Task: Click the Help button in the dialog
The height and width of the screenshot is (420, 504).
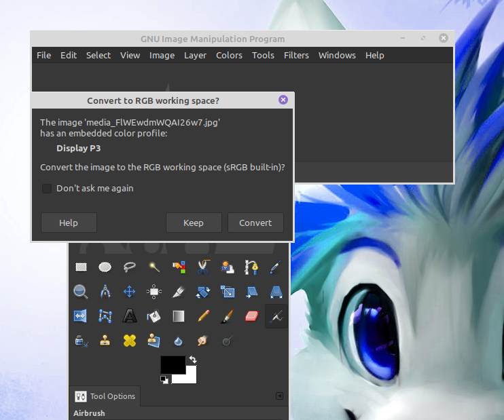Action: pyautogui.click(x=69, y=223)
